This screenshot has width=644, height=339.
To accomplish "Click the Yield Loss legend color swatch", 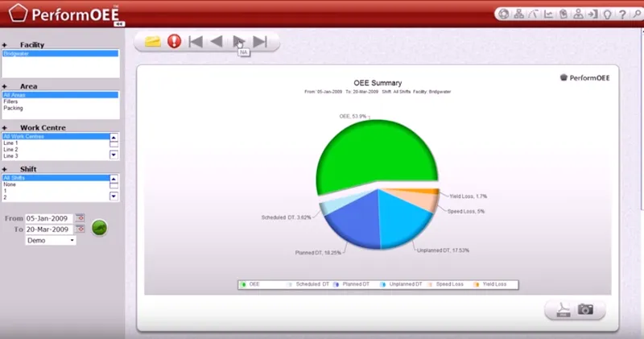I will [x=477, y=284].
